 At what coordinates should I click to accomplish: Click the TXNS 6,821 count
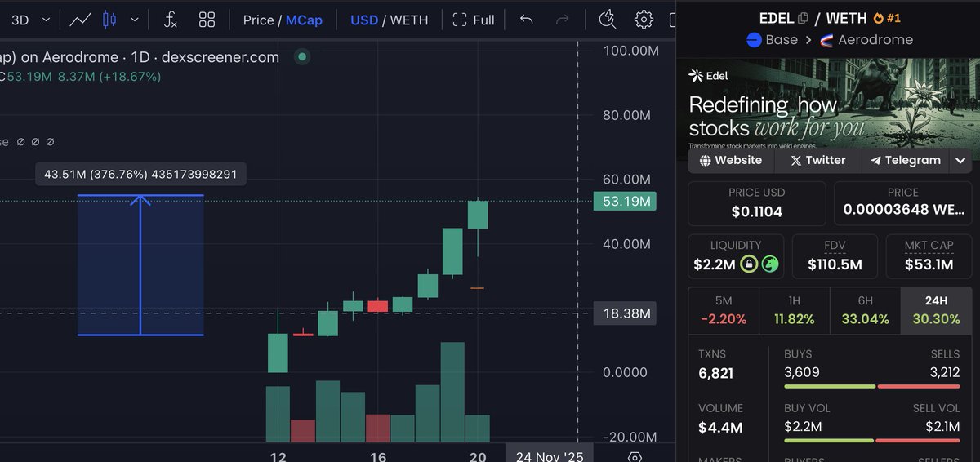tap(715, 373)
